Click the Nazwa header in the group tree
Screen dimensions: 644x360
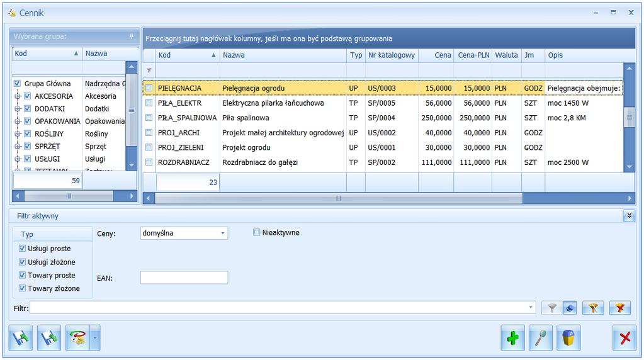tap(110, 53)
